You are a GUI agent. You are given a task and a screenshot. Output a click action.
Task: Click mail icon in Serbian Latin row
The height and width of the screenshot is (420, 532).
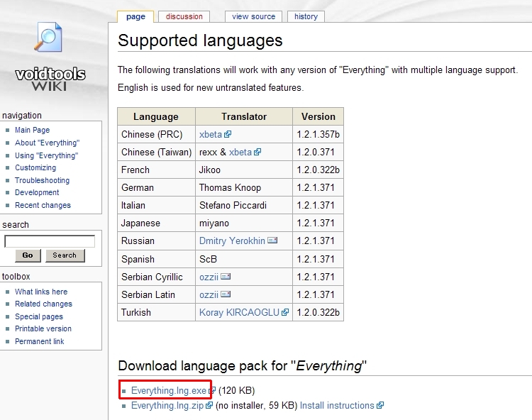[x=226, y=294]
